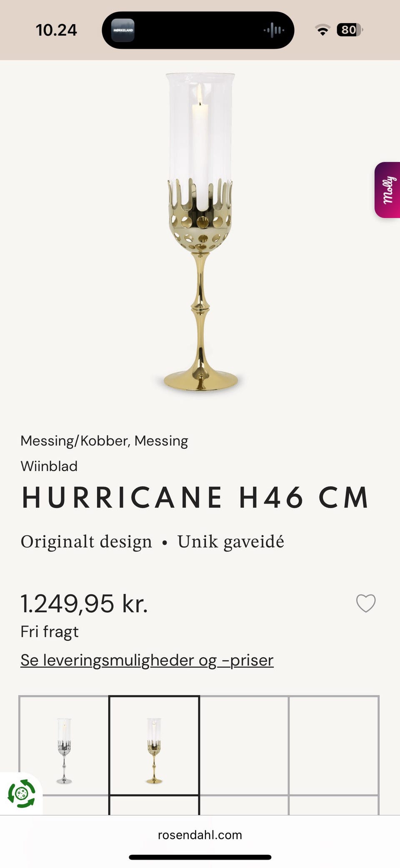The height and width of the screenshot is (868, 400).
Task: Open "Se leveringsmuligheder og -priser" link
Action: tap(147, 660)
